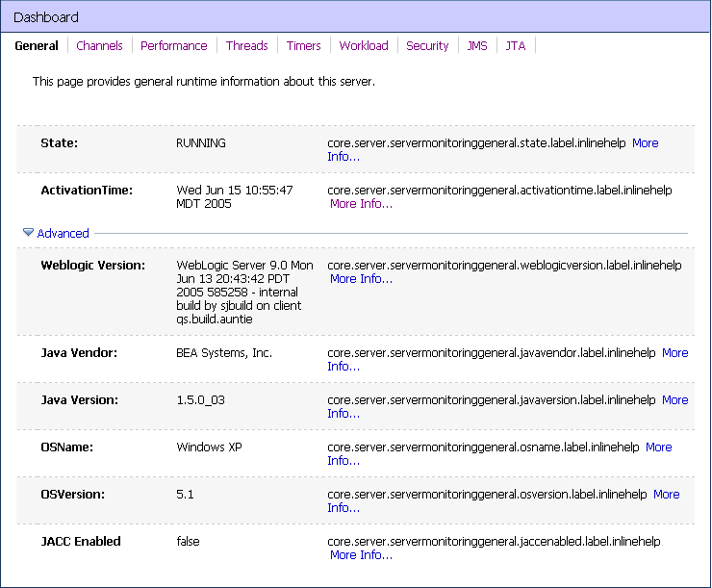Screen dimensions: 712x588
Task: Click the 'OSVersion:' label
Action: pyautogui.click(x=73, y=495)
